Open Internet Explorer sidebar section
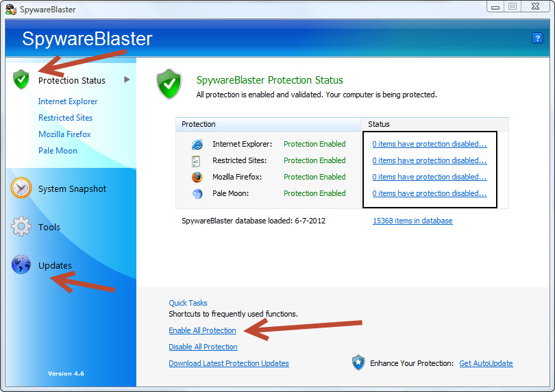Screen dimensions: 555x392 pos(68,101)
